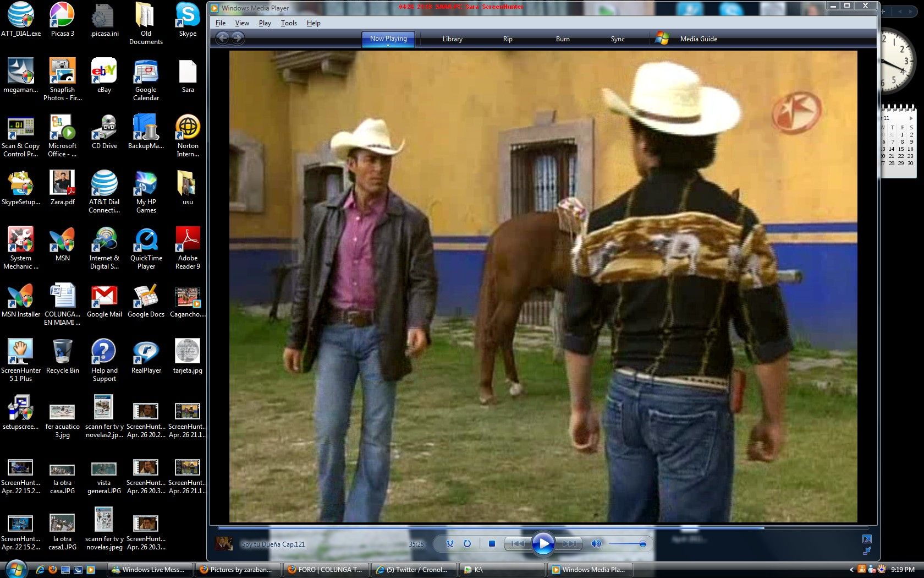Open the Tools menu
The height and width of the screenshot is (578, 924).
pos(288,23)
